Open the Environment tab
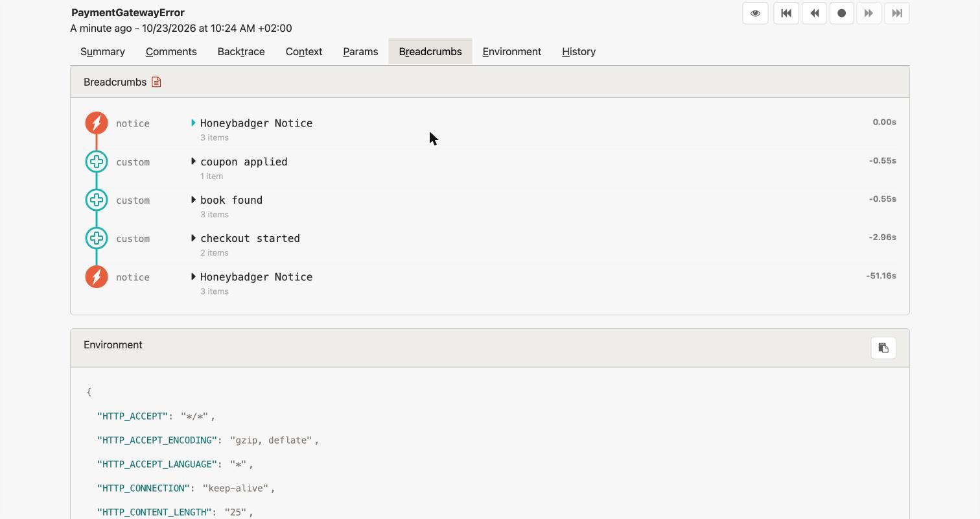Viewport: 980px width, 519px height. point(512,51)
